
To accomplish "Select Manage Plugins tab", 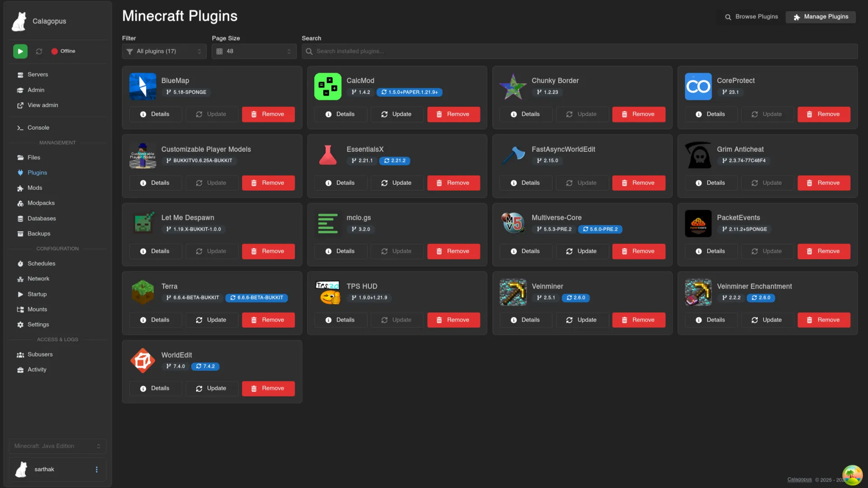I will pos(821,17).
